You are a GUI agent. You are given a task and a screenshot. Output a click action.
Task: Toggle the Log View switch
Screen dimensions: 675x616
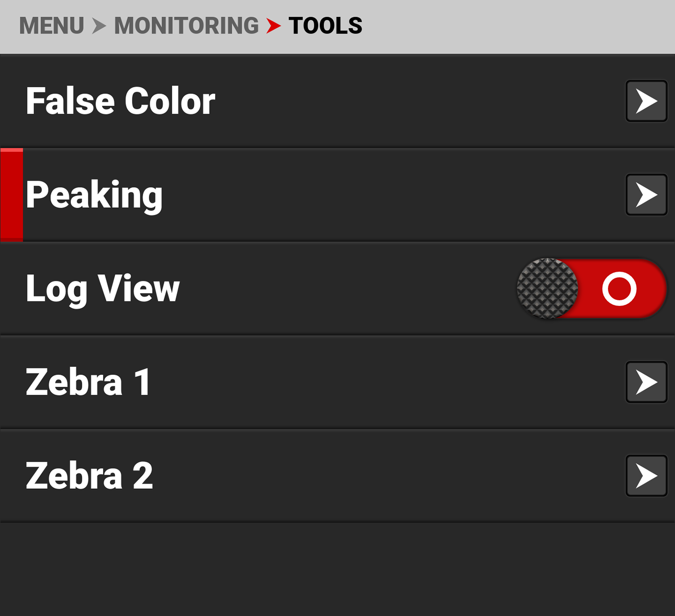(591, 289)
